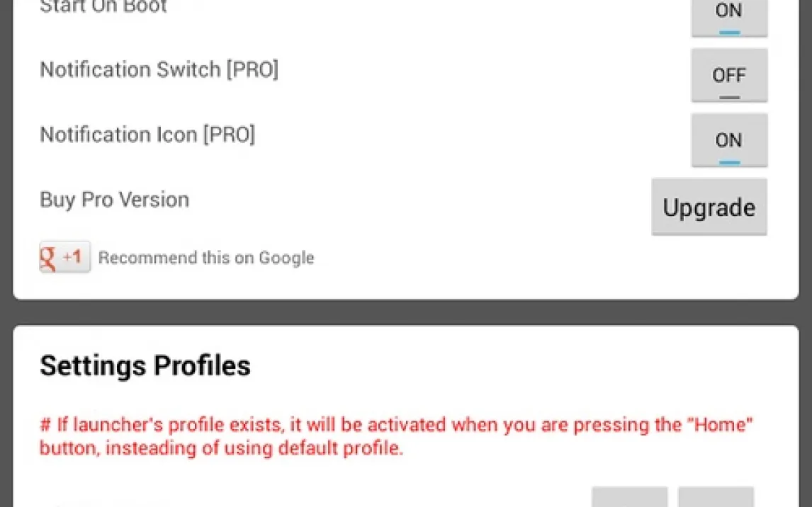Image resolution: width=812 pixels, height=507 pixels.
Task: Click the "Notification Switch [PRO]" label
Action: [159, 69]
